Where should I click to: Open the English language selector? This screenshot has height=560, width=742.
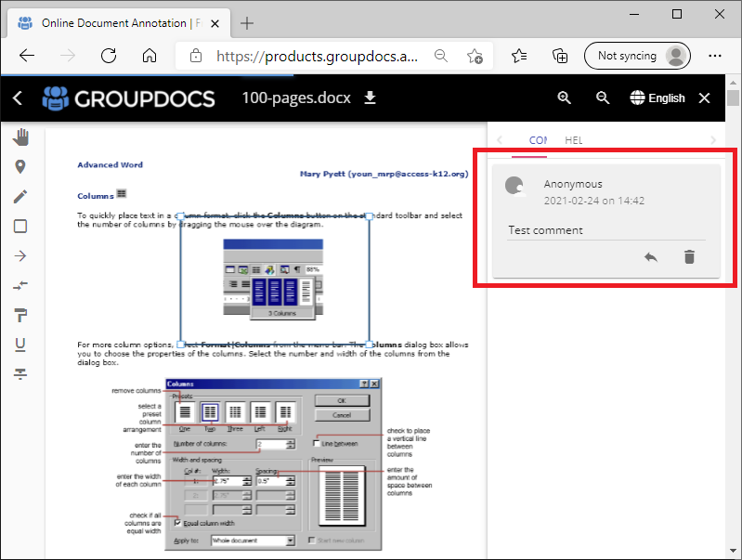tap(657, 98)
